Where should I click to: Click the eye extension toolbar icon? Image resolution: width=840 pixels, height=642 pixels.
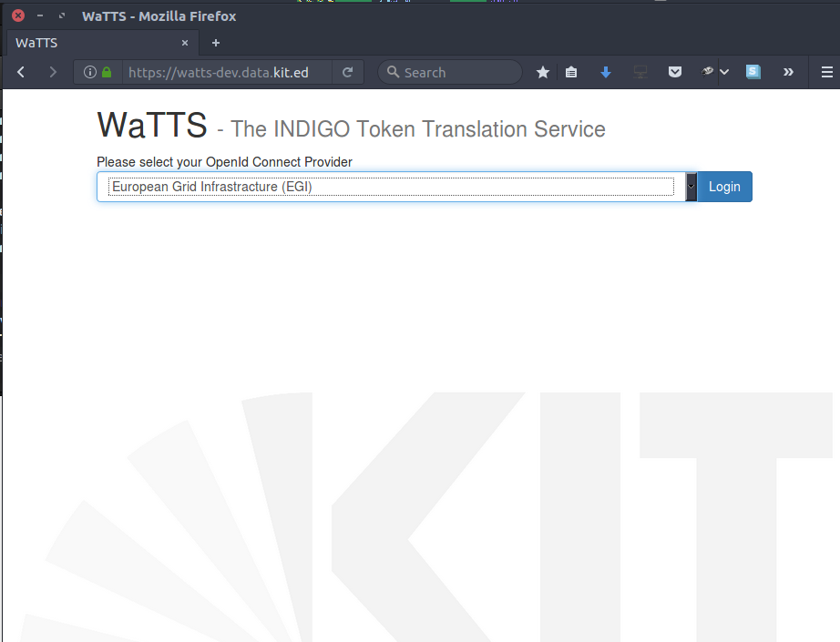707,72
